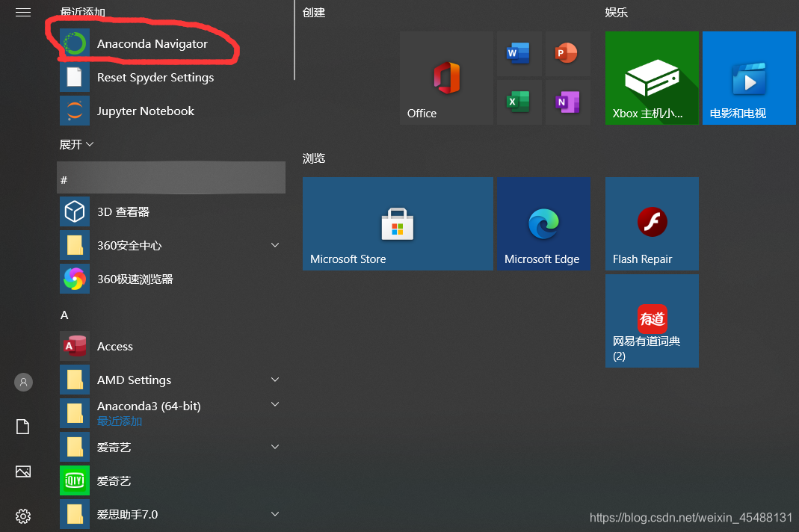Image resolution: width=799 pixels, height=532 pixels.
Task: Expand the recently added list via 展开
Action: (76, 145)
